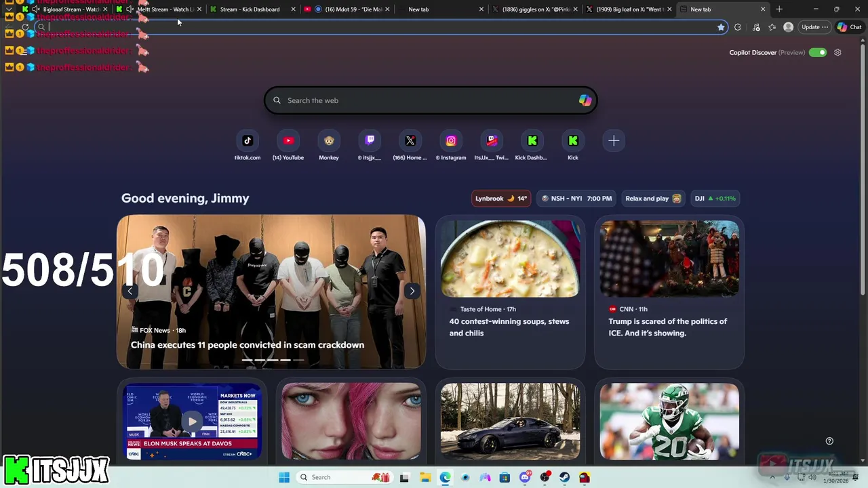Image resolution: width=868 pixels, height=488 pixels.
Task: Mute the Mettt Stream tab audio icon
Action: pos(130,9)
